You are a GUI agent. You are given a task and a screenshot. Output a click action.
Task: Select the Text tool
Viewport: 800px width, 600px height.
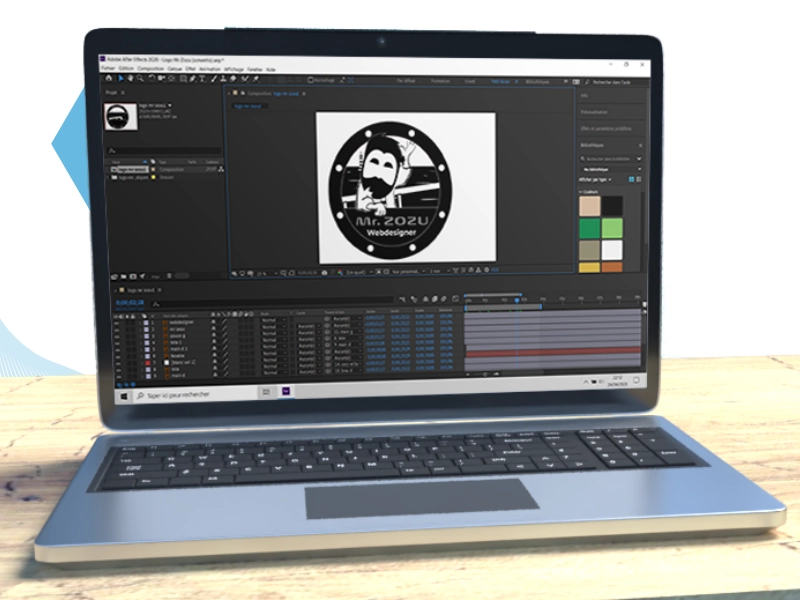[204, 78]
